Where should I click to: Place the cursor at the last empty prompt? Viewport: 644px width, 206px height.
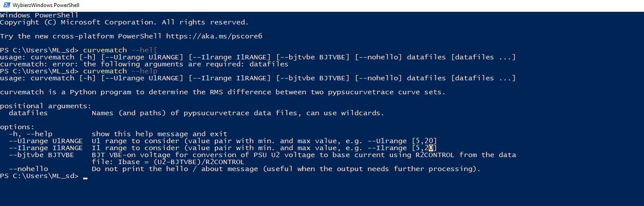[x=85, y=176]
